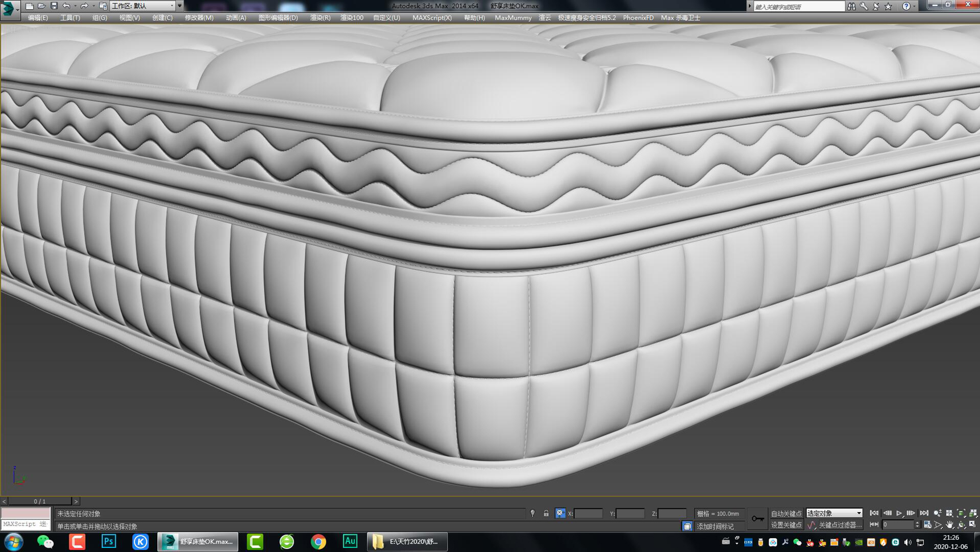Toggle 设置关键点 (Set Key) mode

tap(787, 525)
